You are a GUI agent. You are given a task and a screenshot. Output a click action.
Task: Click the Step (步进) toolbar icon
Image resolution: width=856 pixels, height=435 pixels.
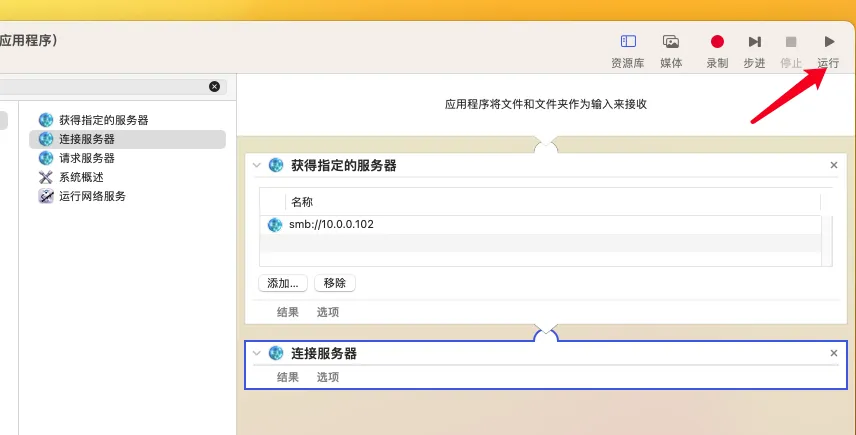click(754, 42)
